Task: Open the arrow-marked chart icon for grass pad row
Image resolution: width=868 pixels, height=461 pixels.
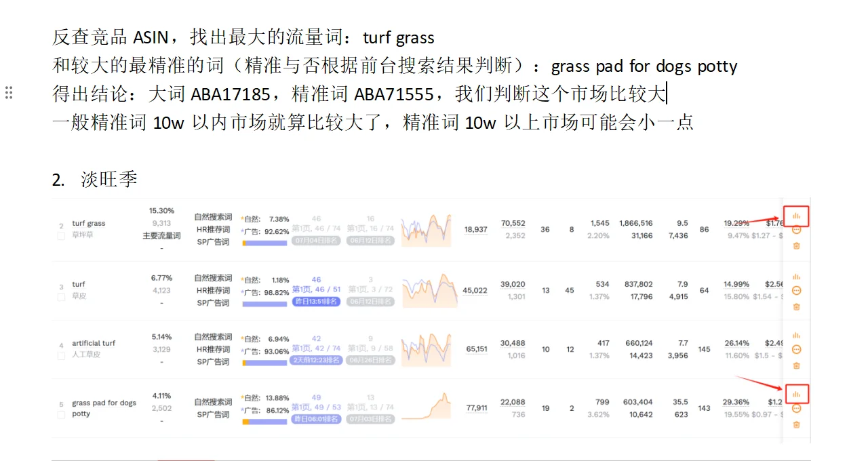Action: [796, 393]
